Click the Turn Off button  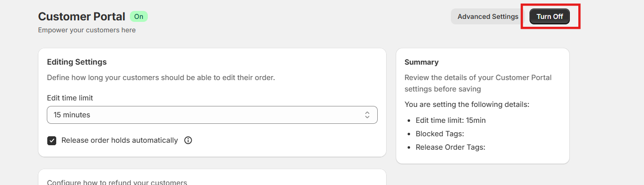(x=549, y=16)
